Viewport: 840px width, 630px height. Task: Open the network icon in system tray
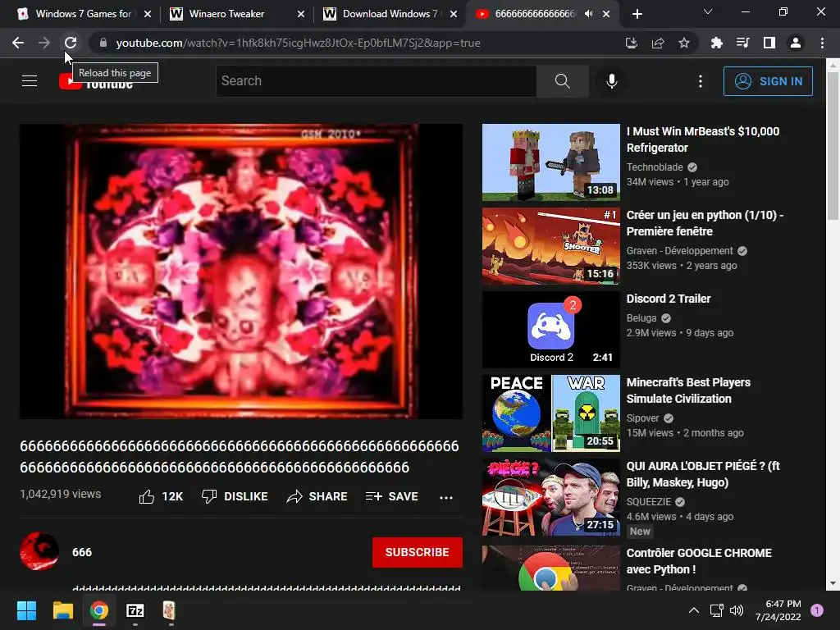coord(716,610)
